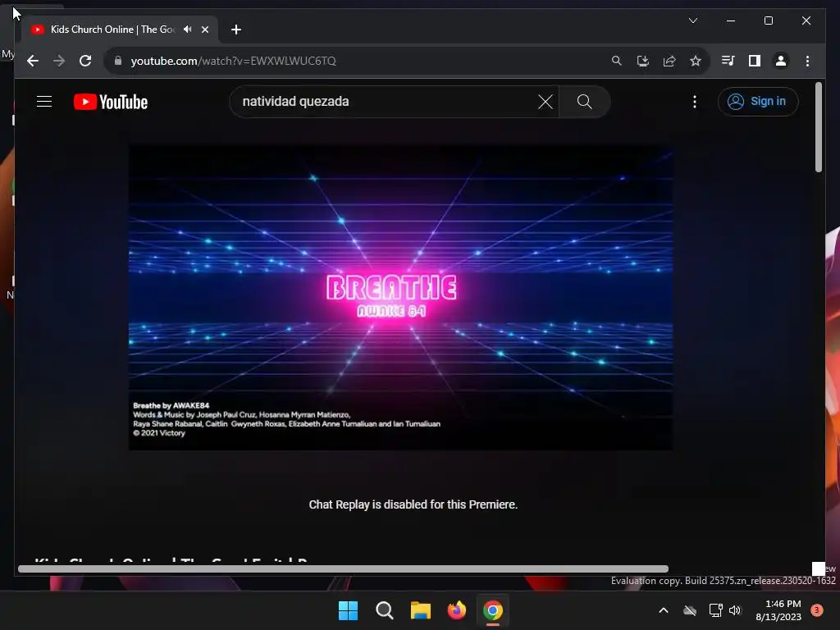Viewport: 840px width, 630px height.
Task: Open a new tab
Action: [x=236, y=30]
